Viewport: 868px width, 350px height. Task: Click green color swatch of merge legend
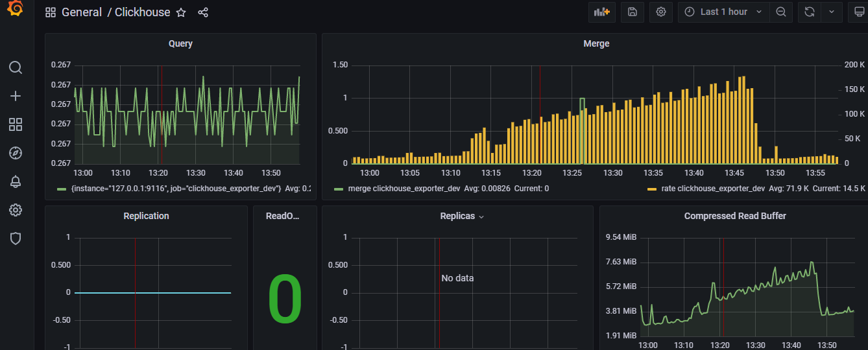point(339,189)
